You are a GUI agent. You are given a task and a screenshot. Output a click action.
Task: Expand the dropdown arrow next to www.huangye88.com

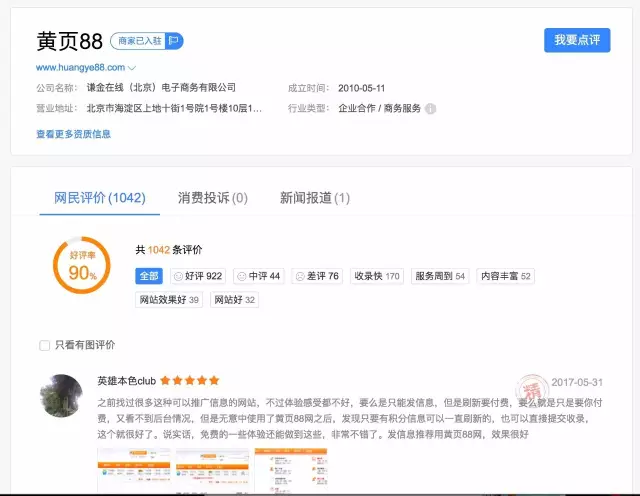click(132, 68)
